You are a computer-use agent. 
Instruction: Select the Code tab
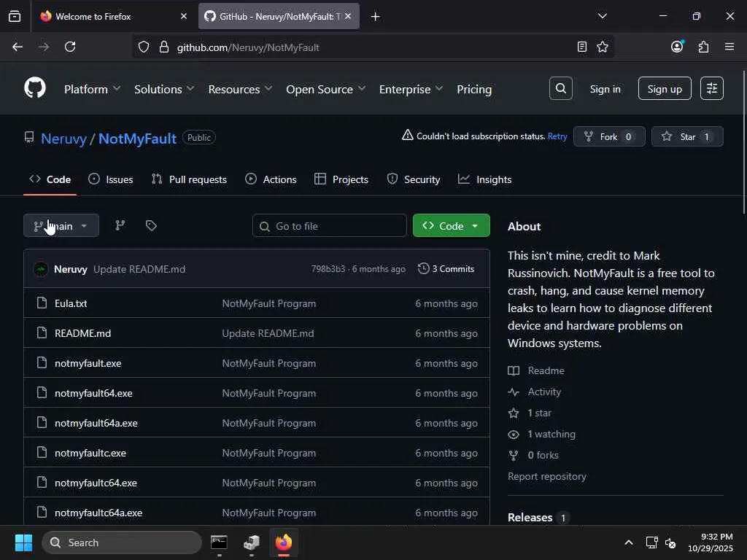click(50, 179)
